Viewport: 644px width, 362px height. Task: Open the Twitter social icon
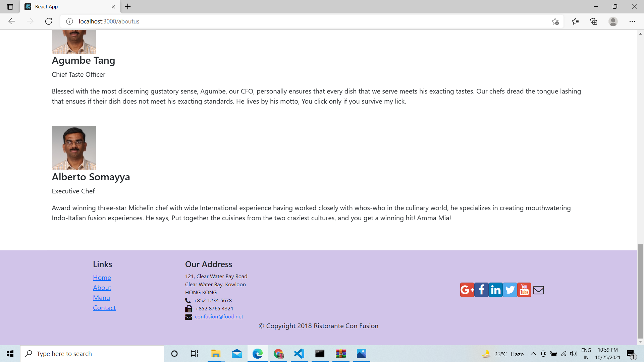510,290
